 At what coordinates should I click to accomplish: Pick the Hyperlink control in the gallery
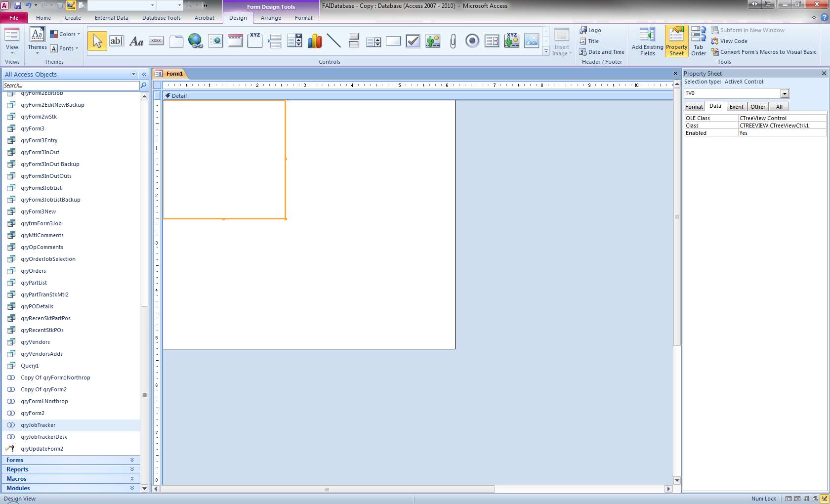pos(196,41)
